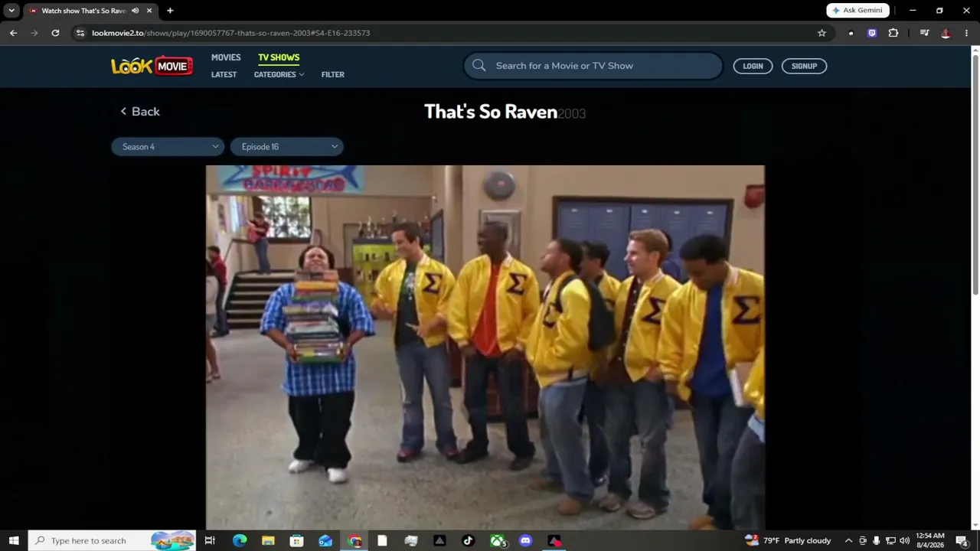The height and width of the screenshot is (551, 980).
Task: Open the Chrome three-dot menu
Action: pyautogui.click(x=966, y=33)
